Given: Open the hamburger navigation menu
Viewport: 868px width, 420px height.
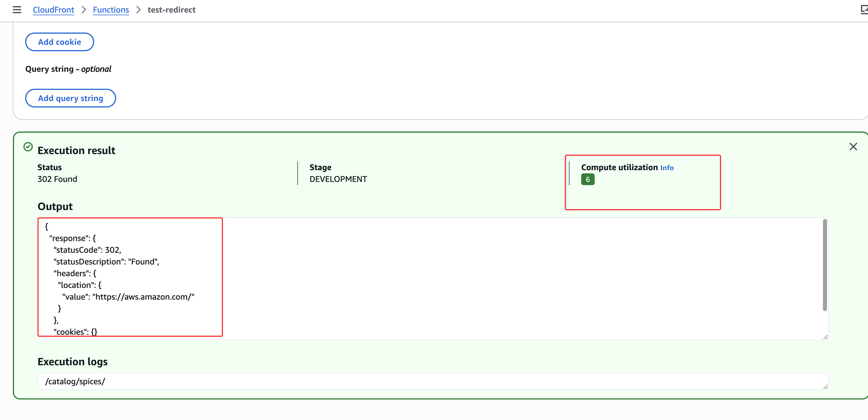Looking at the screenshot, I should point(17,10).
